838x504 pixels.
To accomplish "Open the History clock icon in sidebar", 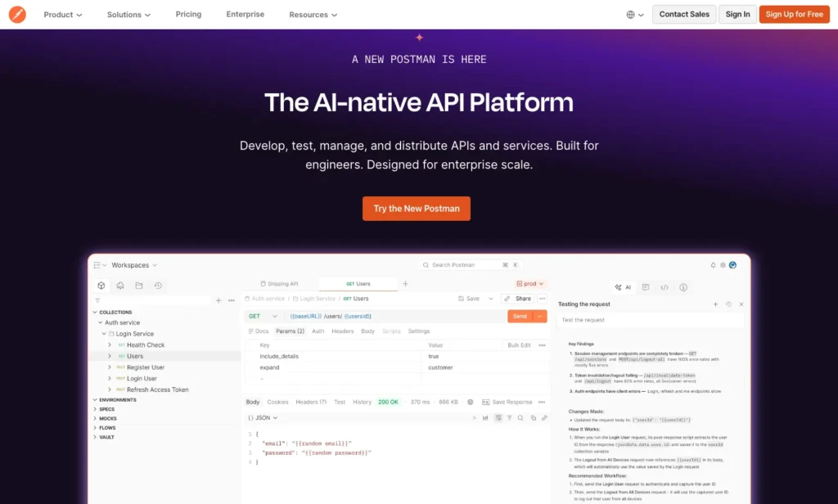I will point(158,286).
